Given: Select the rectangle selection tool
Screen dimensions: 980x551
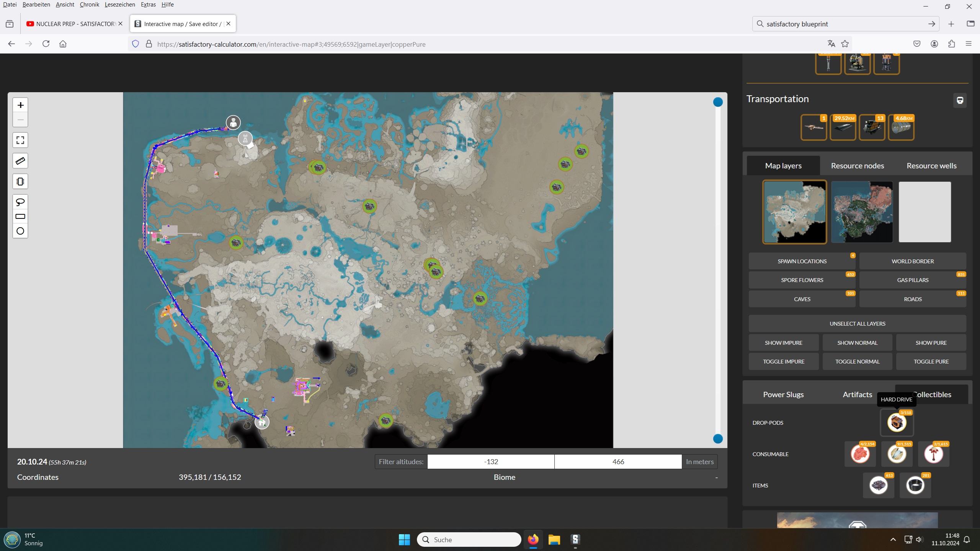Looking at the screenshot, I should pyautogui.click(x=20, y=216).
